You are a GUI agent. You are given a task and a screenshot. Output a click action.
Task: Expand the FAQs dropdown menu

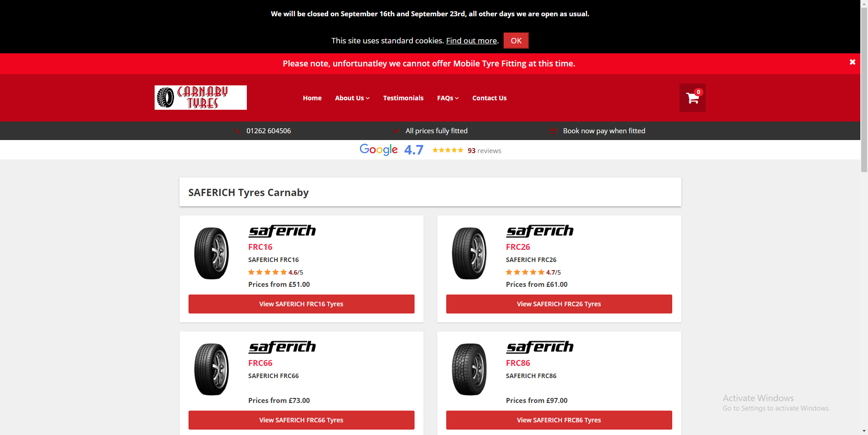tap(448, 98)
